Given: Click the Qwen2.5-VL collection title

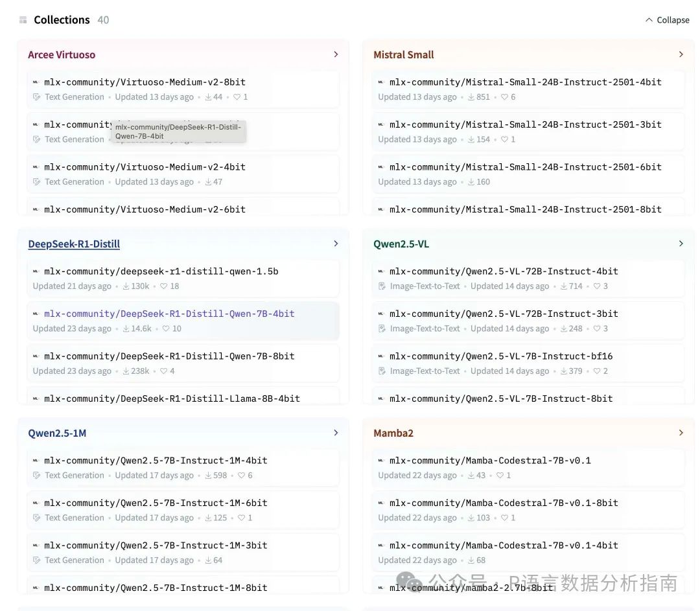Looking at the screenshot, I should (401, 244).
